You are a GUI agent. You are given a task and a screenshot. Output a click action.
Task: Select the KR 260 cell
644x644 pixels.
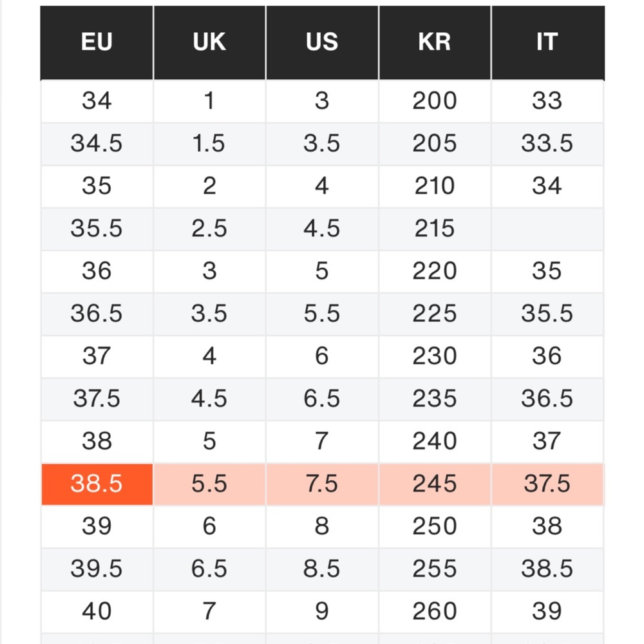[x=435, y=612]
